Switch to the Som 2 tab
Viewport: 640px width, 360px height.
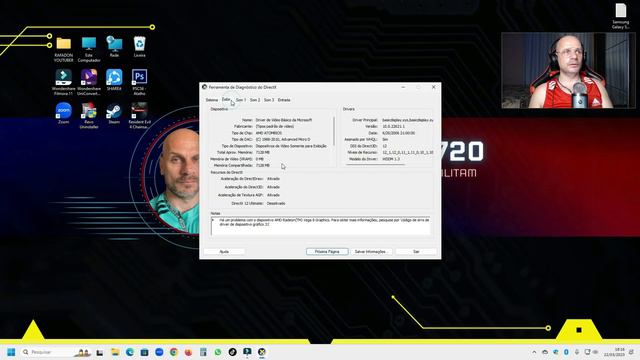(255, 100)
